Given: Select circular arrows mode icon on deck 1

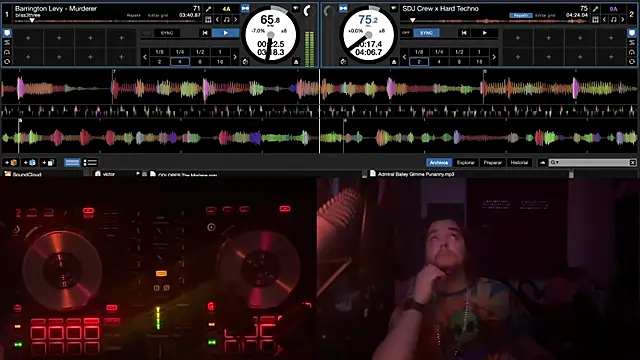Looking at the screenshot, I should pyautogui.click(x=7, y=62).
